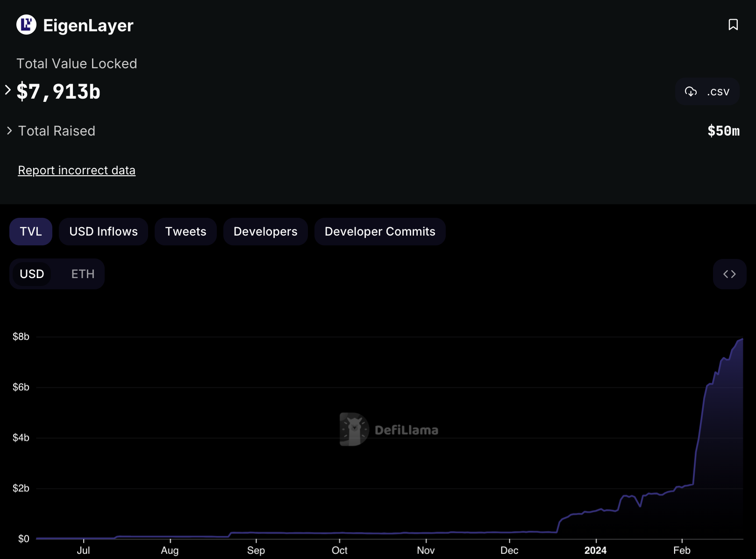The height and width of the screenshot is (559, 756).
Task: Click the $4b y-axis label
Action: click(x=21, y=437)
